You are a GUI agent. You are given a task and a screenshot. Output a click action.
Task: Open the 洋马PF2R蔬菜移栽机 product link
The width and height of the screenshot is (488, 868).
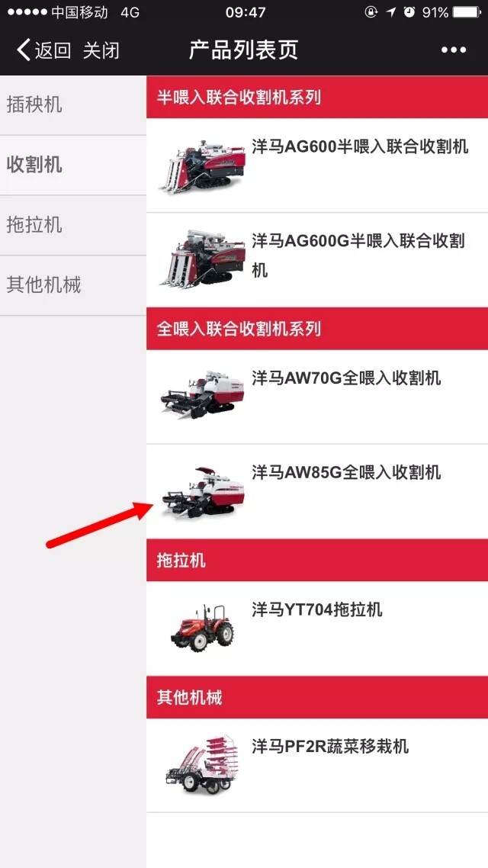click(330, 746)
